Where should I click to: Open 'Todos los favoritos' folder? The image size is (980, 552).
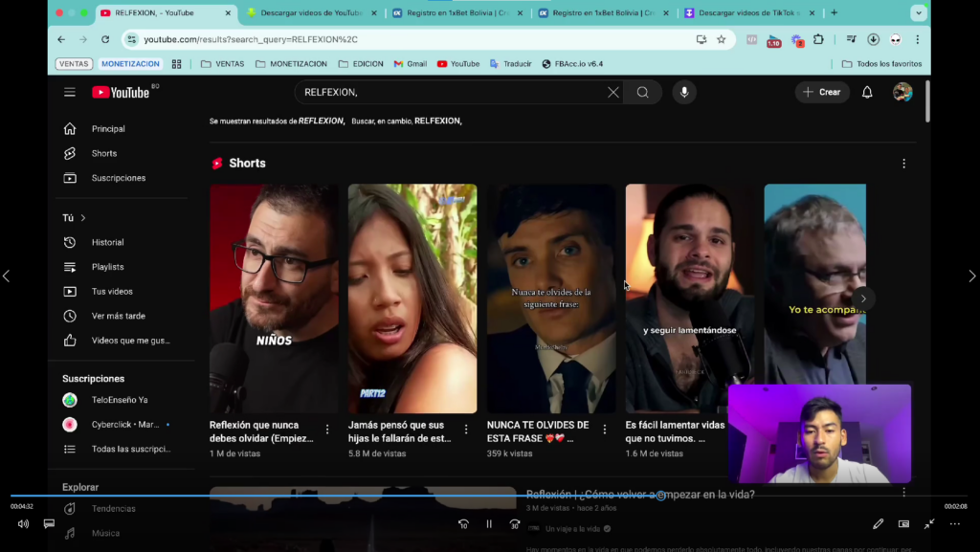[881, 64]
